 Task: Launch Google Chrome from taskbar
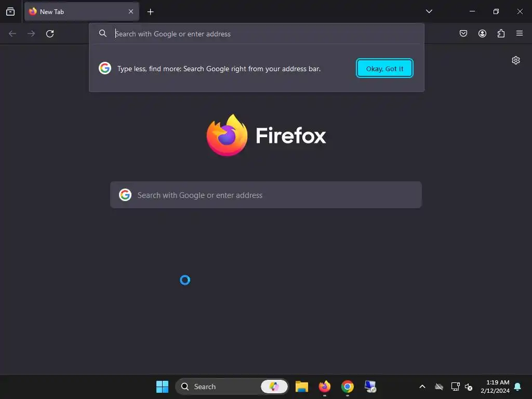click(x=348, y=387)
